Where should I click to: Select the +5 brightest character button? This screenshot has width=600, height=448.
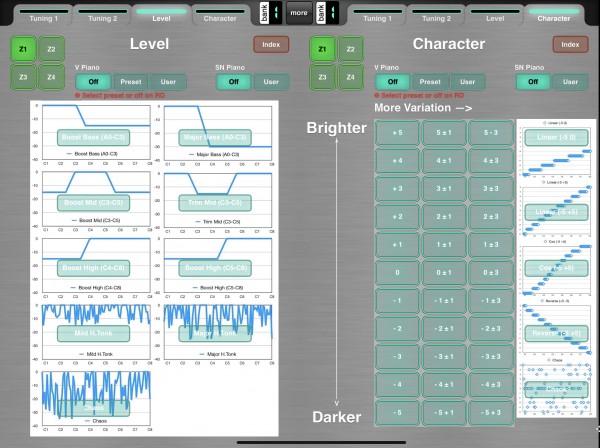click(x=397, y=133)
